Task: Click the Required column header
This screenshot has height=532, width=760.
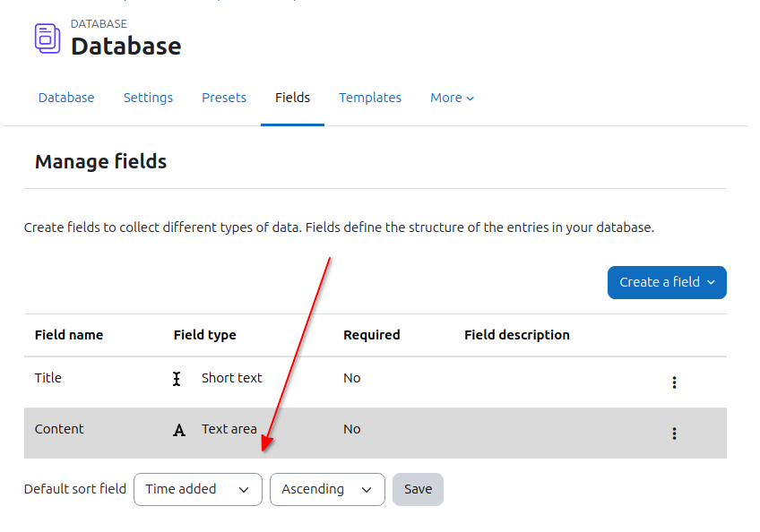Action: pos(371,335)
